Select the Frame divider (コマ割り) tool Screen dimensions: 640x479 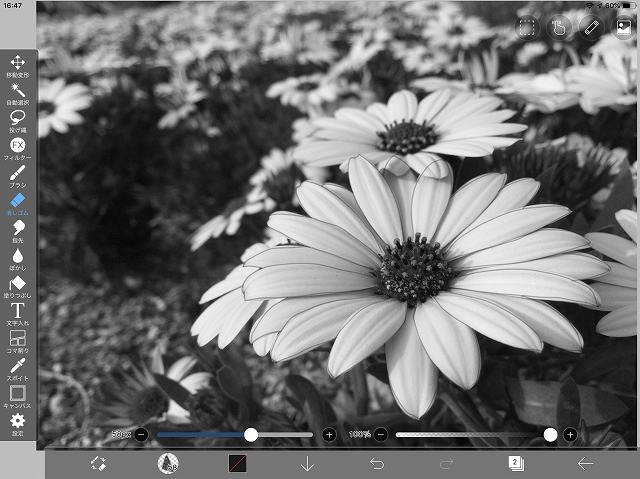click(x=18, y=342)
